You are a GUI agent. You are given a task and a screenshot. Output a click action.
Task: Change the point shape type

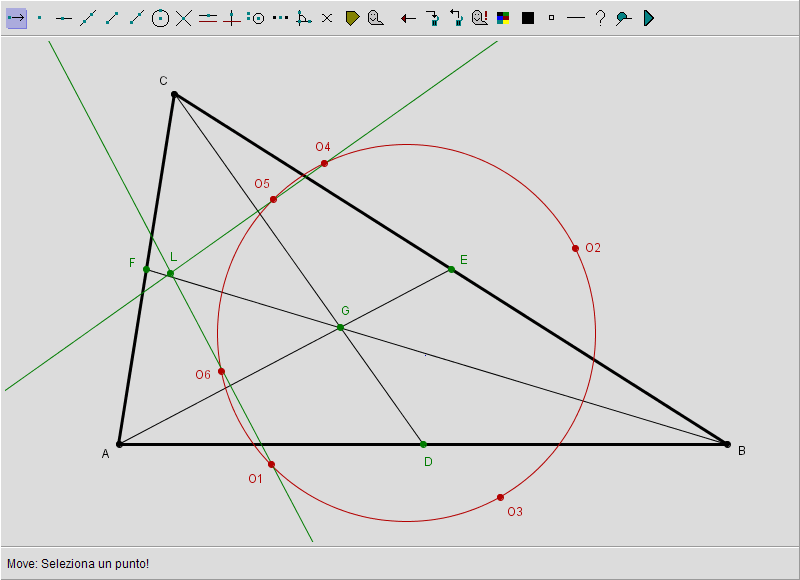click(551, 18)
